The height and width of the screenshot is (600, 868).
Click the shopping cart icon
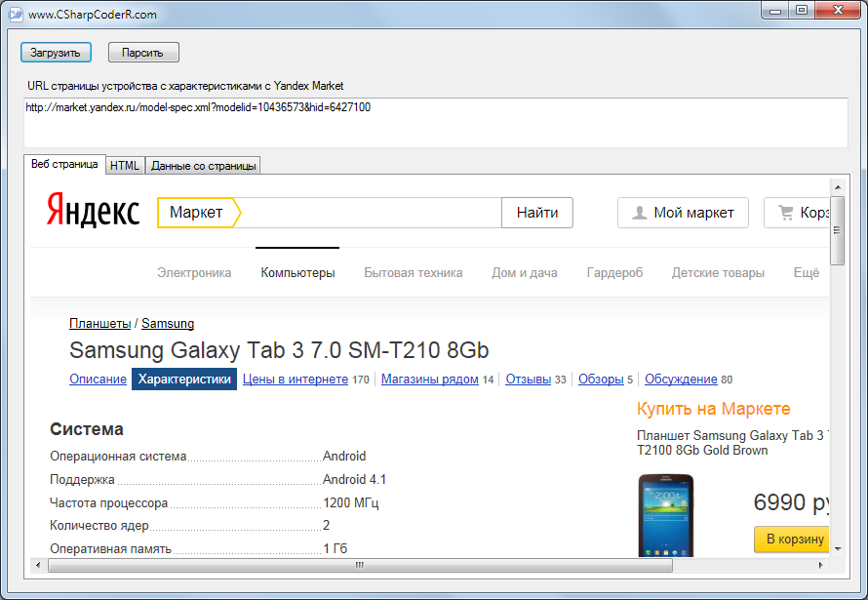pyautogui.click(x=786, y=213)
